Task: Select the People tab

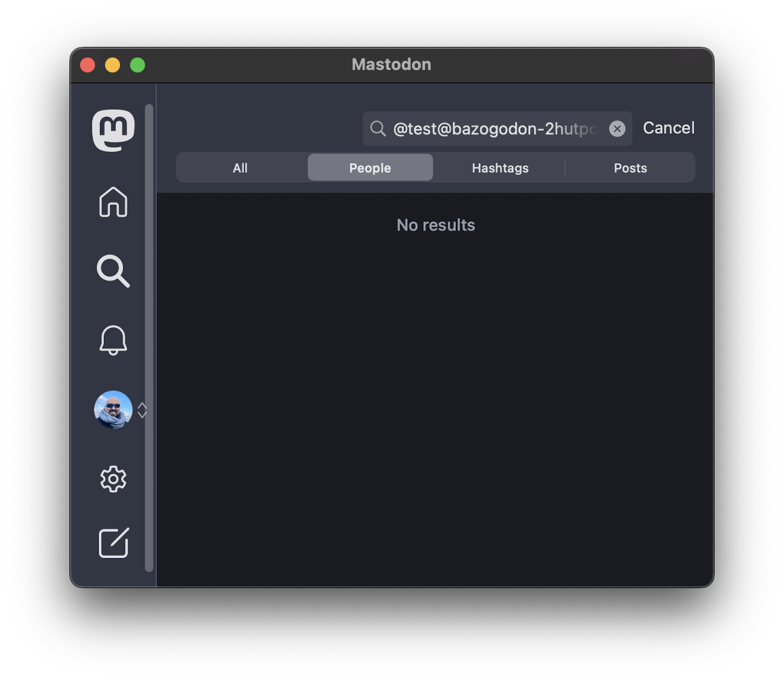Action: pos(370,167)
